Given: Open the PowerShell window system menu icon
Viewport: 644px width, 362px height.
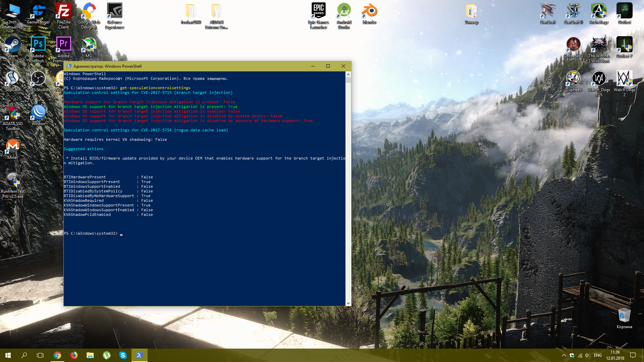Looking at the screenshot, I should click(x=69, y=66).
